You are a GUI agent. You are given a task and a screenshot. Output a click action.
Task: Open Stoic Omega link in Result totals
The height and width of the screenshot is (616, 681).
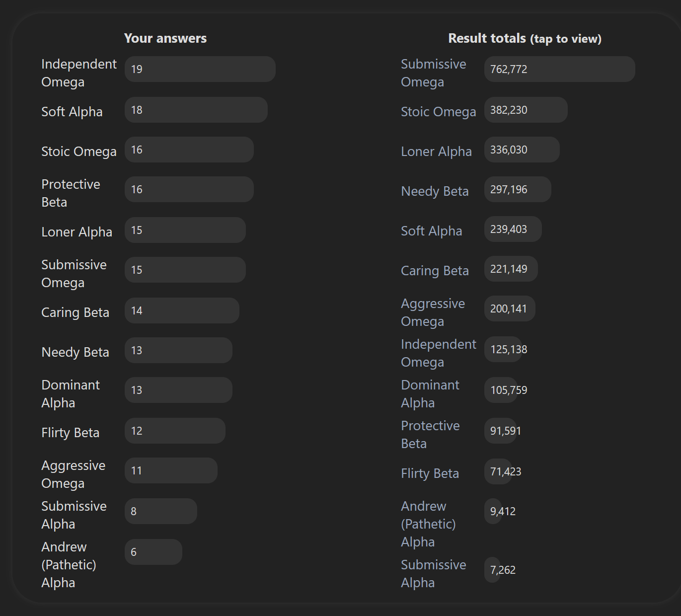[438, 112]
